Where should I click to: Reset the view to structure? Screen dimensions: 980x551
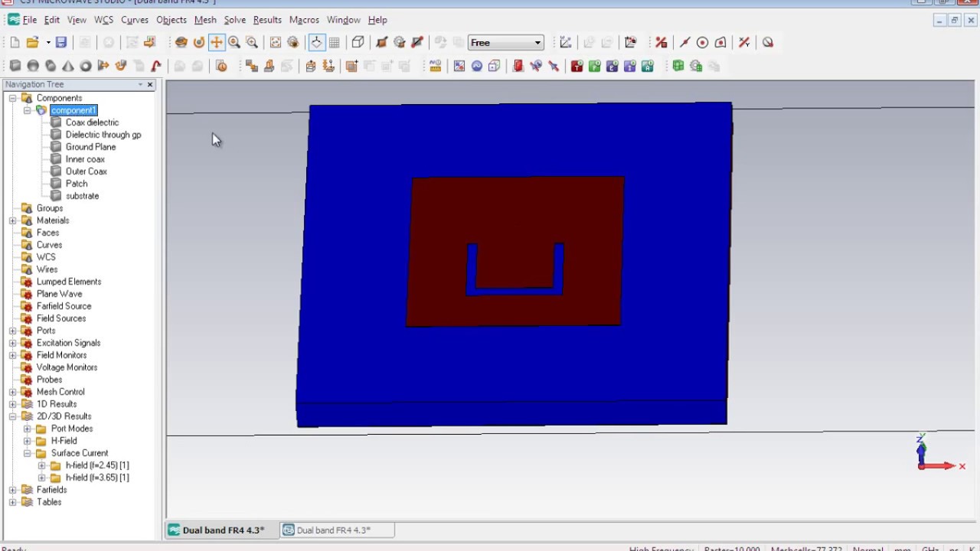click(276, 43)
